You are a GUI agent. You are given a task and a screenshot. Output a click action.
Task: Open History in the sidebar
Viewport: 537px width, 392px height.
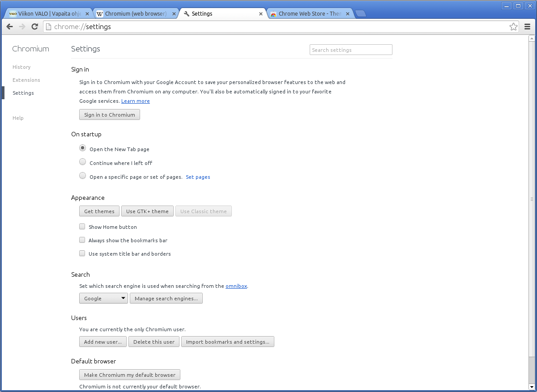[x=21, y=67]
